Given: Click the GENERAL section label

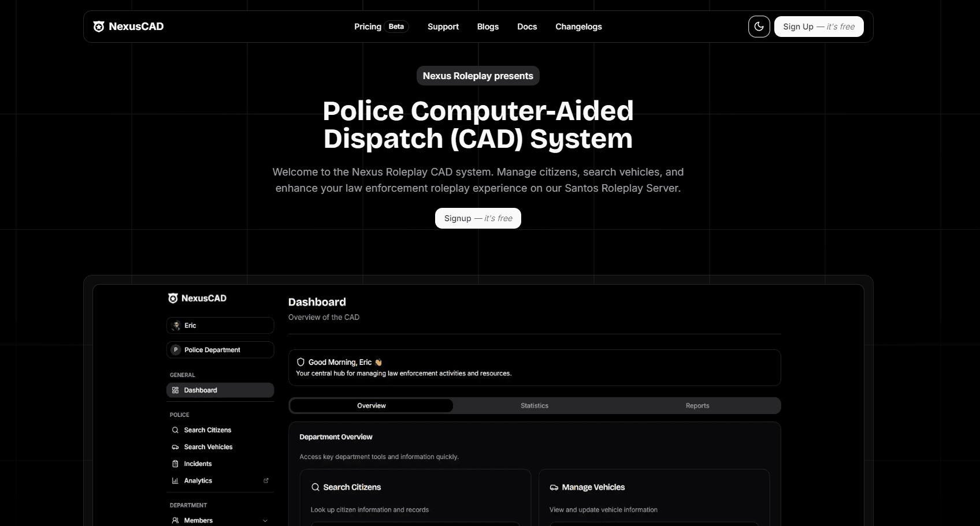Looking at the screenshot, I should (x=183, y=375).
